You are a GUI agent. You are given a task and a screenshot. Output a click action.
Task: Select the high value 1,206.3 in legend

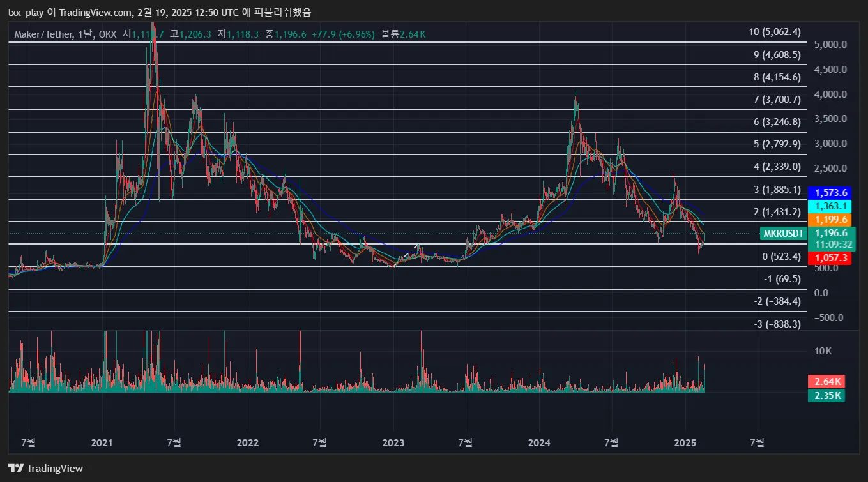195,34
